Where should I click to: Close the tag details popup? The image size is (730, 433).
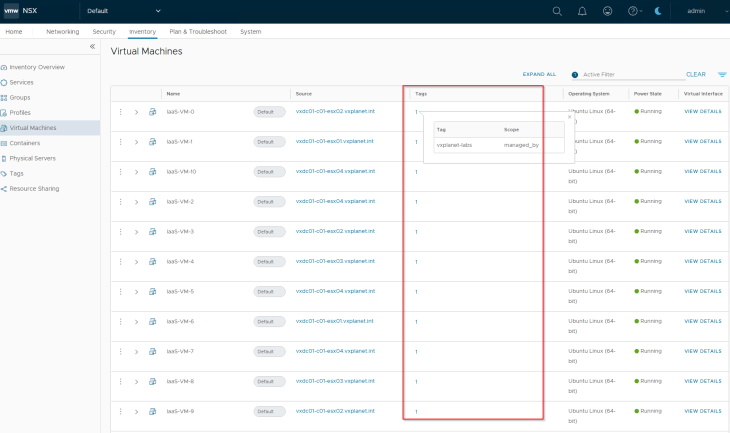tap(569, 118)
